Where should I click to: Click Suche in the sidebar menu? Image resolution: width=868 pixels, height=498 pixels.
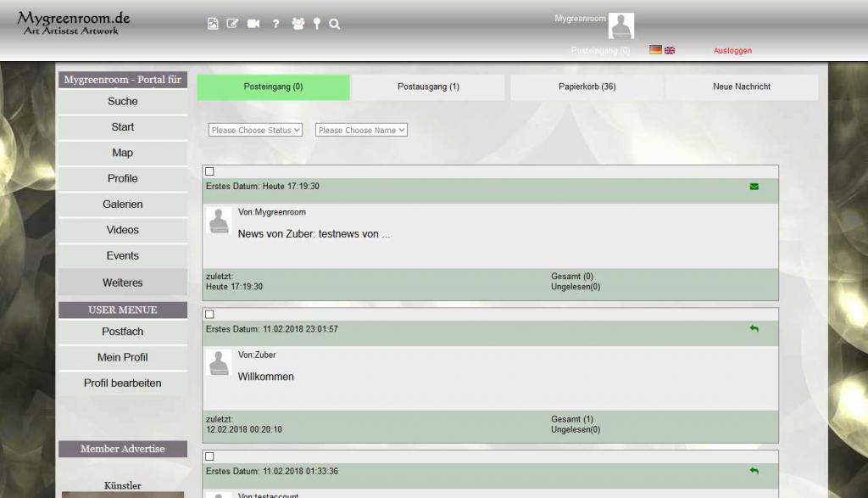pos(123,101)
